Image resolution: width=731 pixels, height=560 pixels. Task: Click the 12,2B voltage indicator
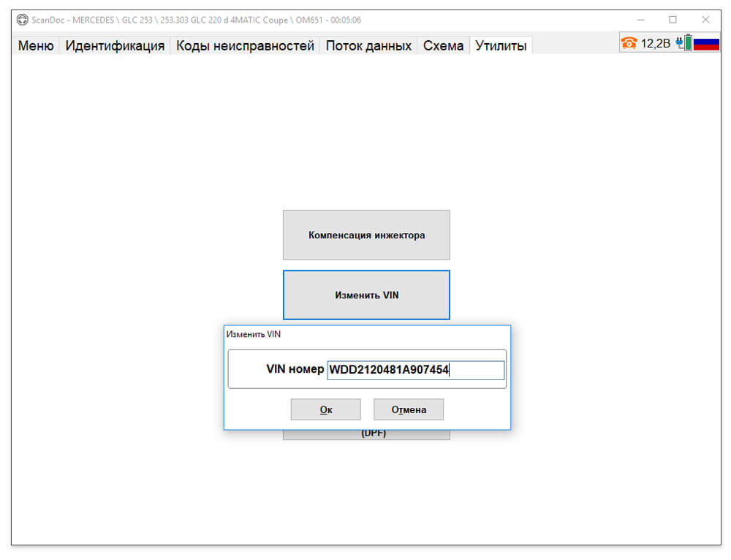[656, 43]
